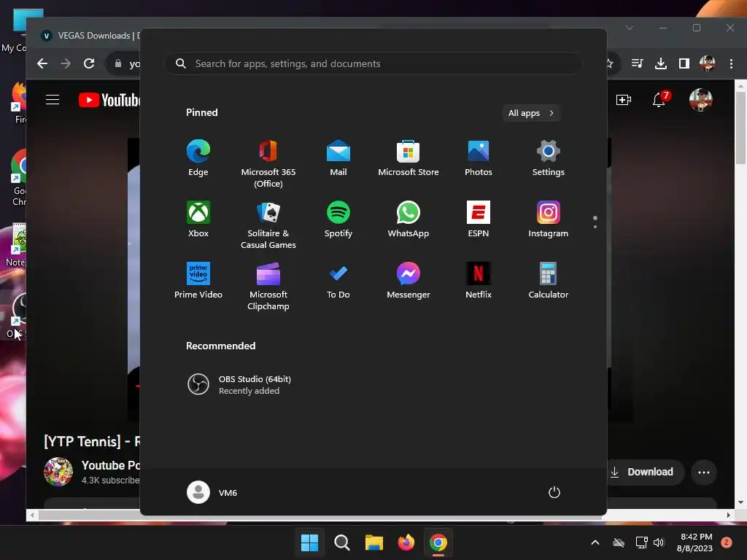The image size is (747, 560).
Task: Reload the page in Chrome
Action: click(x=89, y=63)
